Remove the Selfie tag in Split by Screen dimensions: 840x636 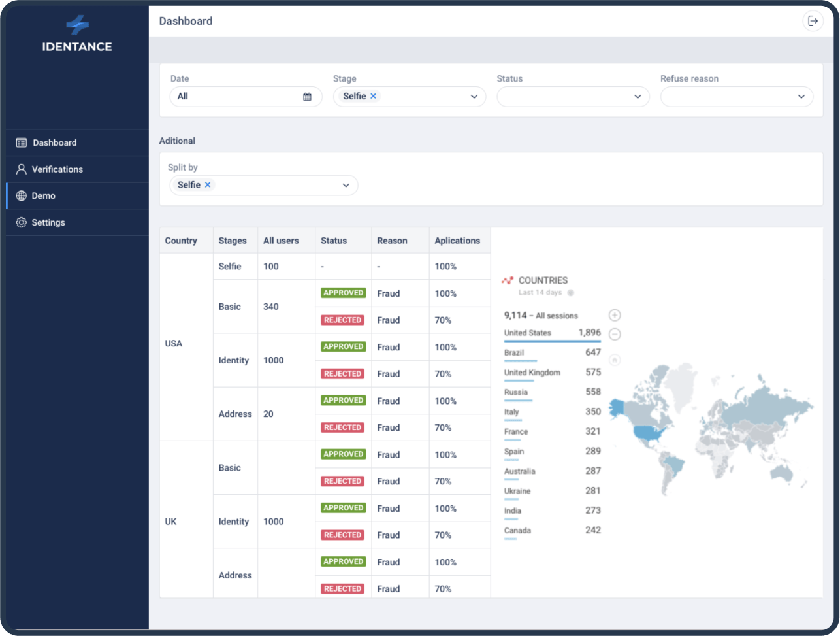coord(208,185)
